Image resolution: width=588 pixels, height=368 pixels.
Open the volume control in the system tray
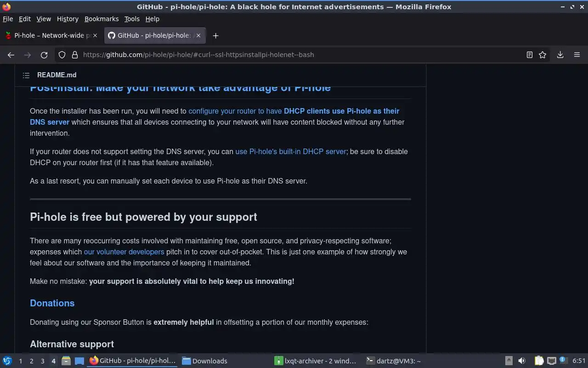[521, 361]
